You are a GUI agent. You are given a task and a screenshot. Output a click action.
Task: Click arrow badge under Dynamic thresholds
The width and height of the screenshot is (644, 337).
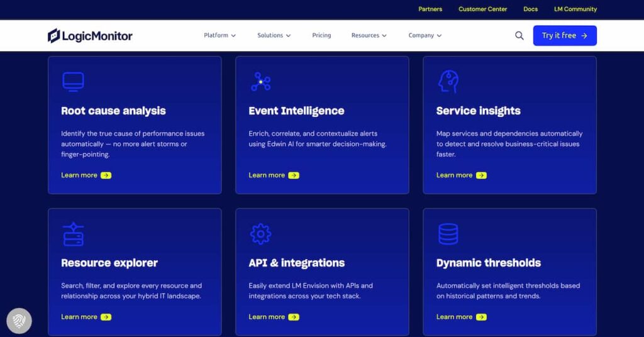tap(481, 317)
